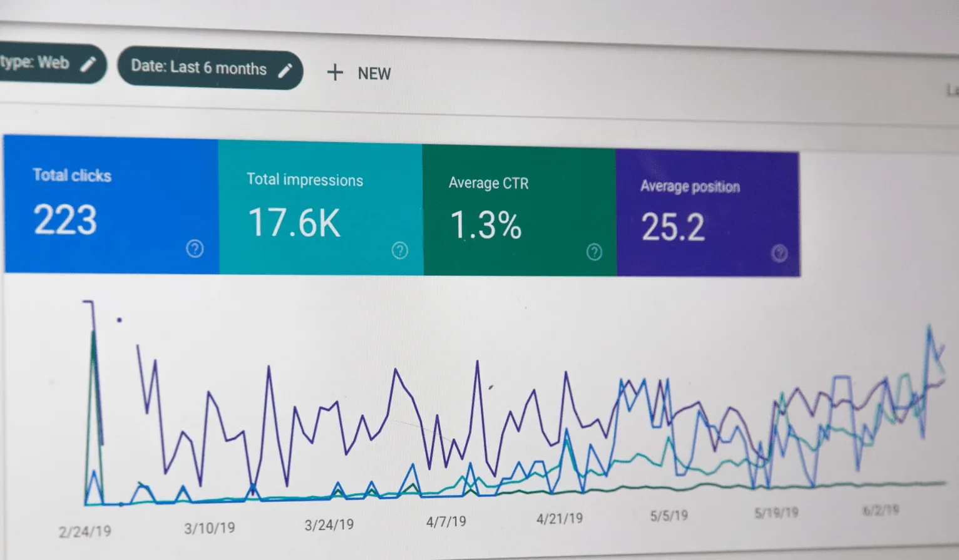The height and width of the screenshot is (560, 959).
Task: Open the Date: Last 6 months filter
Action: pyautogui.click(x=198, y=68)
